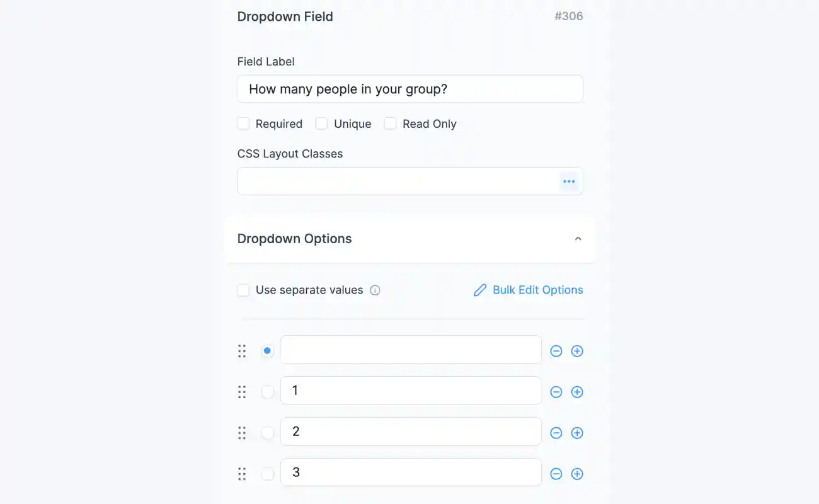Click the info icon next to Use separate values
This screenshot has height=504, width=819.
point(375,290)
